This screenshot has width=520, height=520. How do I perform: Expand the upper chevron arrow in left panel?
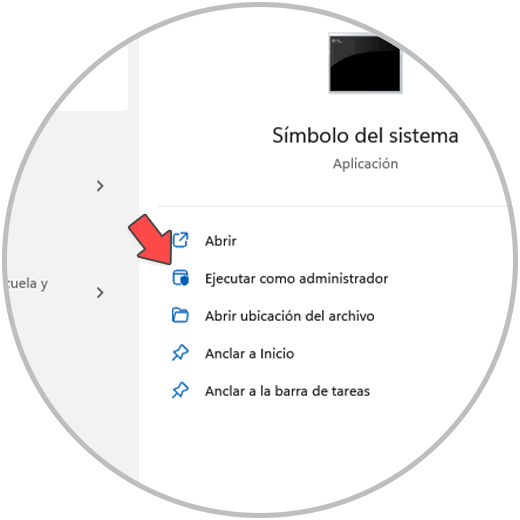100,186
